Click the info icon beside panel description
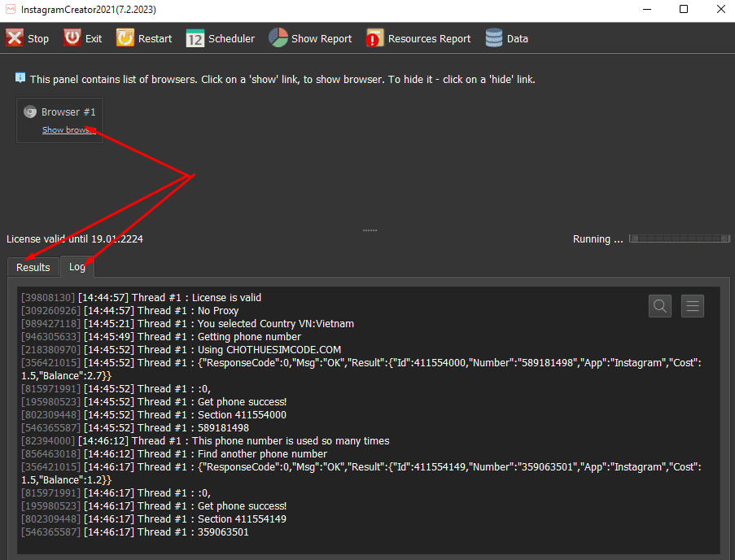The height and width of the screenshot is (560, 735). click(x=20, y=78)
